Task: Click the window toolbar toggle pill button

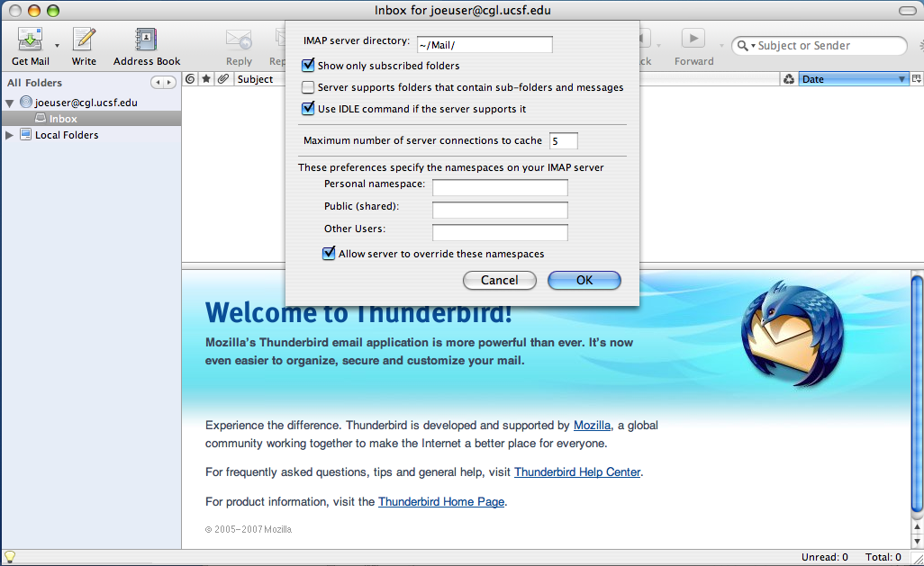Action: point(907,11)
